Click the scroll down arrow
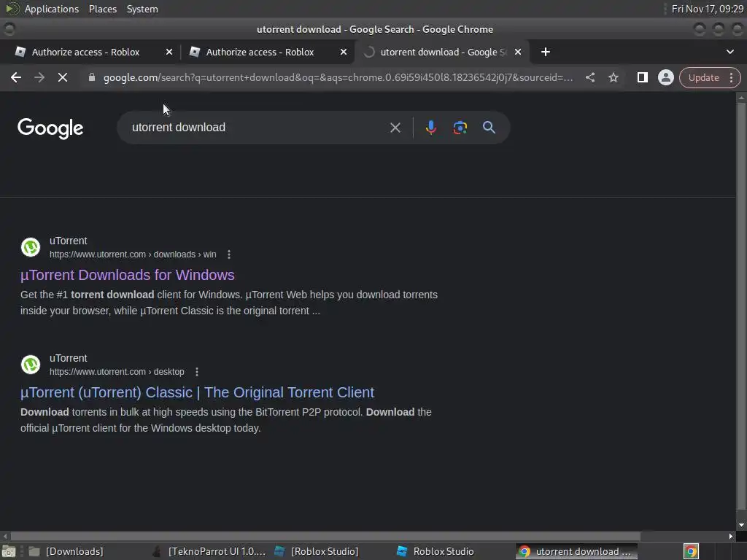747x560 pixels. click(x=741, y=525)
